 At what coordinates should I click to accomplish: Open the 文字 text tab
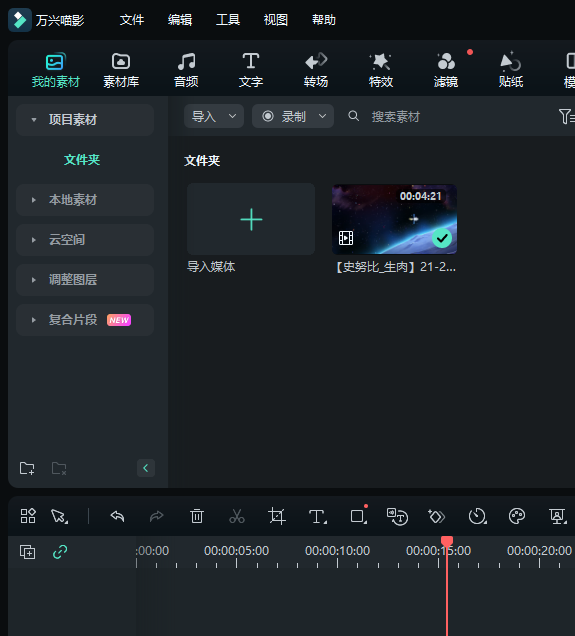[251, 70]
